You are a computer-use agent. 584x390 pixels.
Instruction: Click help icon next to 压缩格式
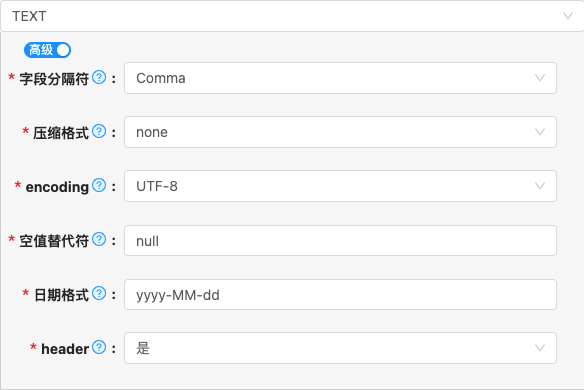99,131
